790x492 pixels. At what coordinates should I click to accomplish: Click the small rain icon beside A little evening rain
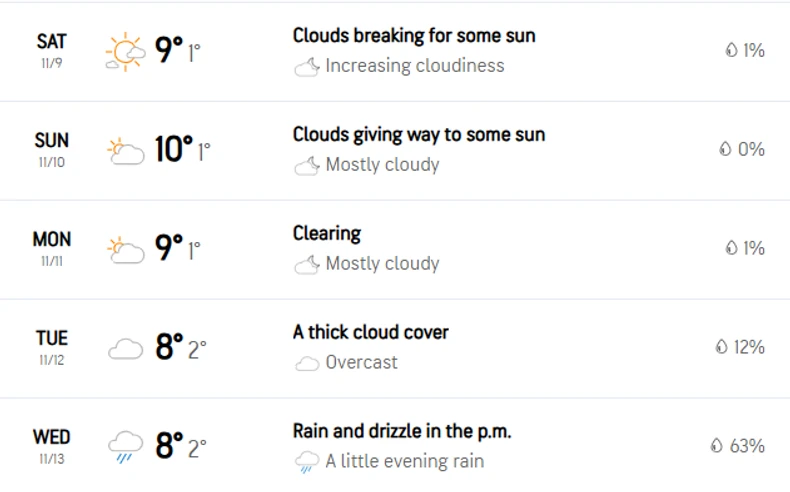306,462
